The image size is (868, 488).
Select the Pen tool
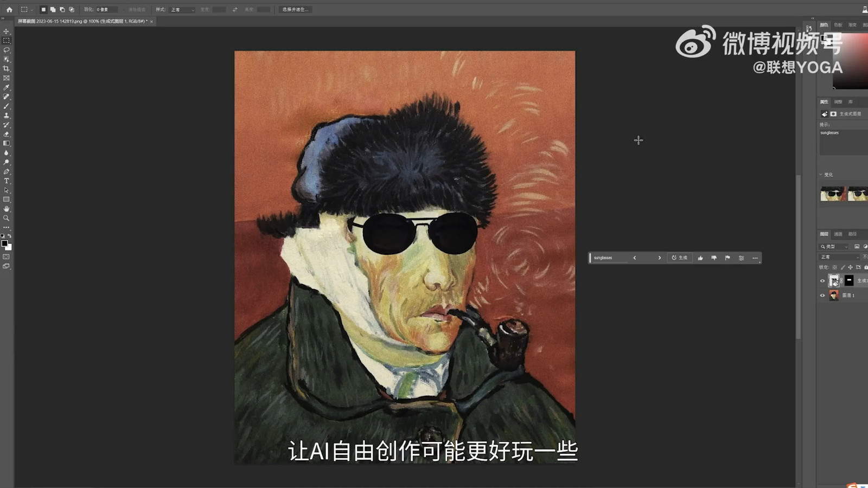point(7,171)
